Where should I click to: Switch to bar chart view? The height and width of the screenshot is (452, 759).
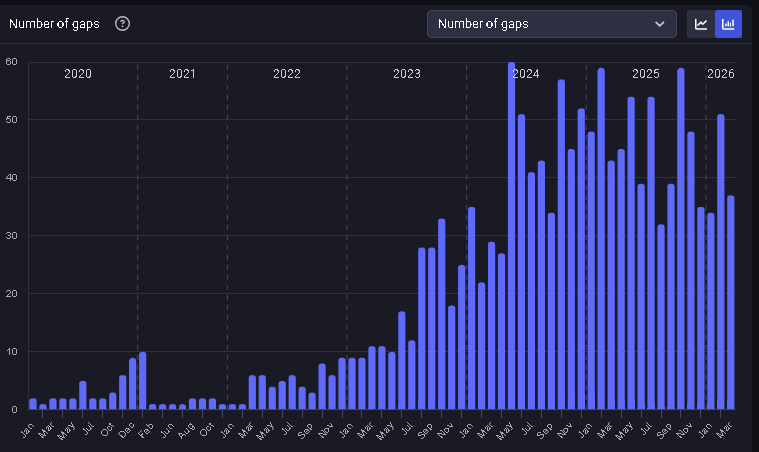[x=728, y=24]
